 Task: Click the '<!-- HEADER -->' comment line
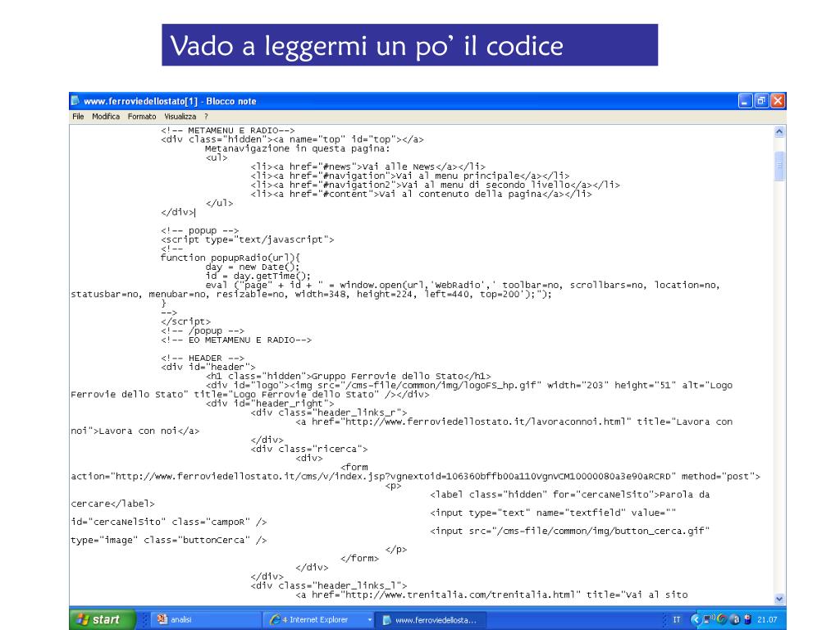202,358
